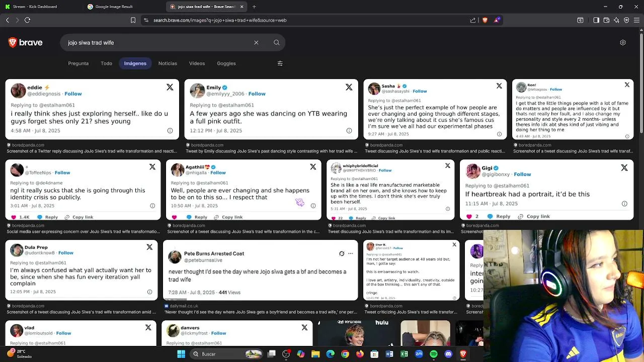The image size is (644, 362).
Task: Open Microsoft Edge from taskbar
Action: pos(330,354)
